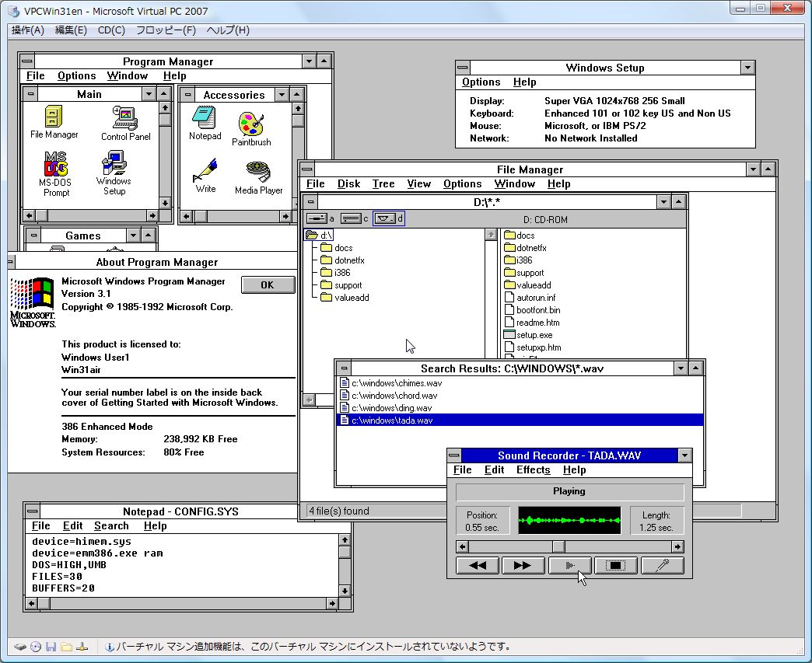Open Search Results window control menu
The width and height of the screenshot is (812, 663).
[344, 368]
